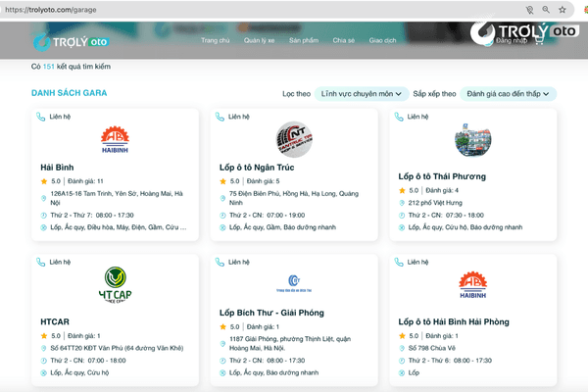Click the star icon of Lốp ô tô Hải Bình Hải Phòng
Viewport: 588px width, 392px height.
click(x=402, y=336)
